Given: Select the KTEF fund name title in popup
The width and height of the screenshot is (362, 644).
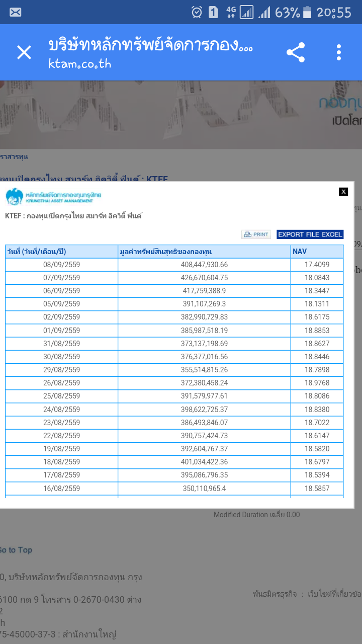Looking at the screenshot, I should click(73, 216).
